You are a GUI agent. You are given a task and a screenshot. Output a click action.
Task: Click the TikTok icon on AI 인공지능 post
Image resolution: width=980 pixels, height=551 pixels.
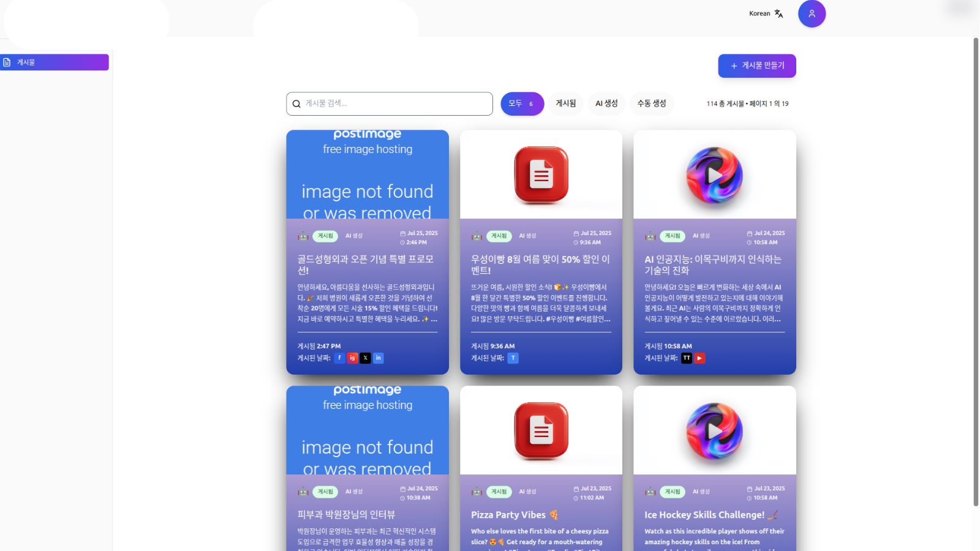pos(687,358)
